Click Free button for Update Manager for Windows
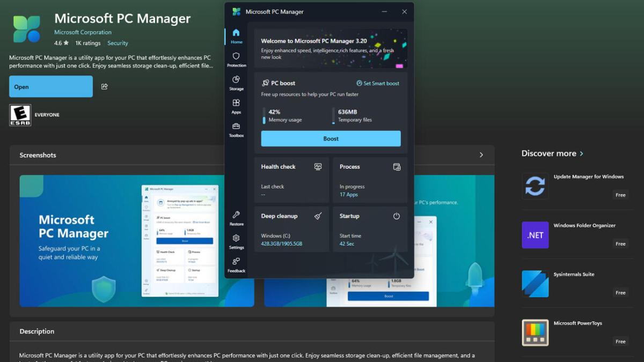644x362 pixels. (620, 195)
